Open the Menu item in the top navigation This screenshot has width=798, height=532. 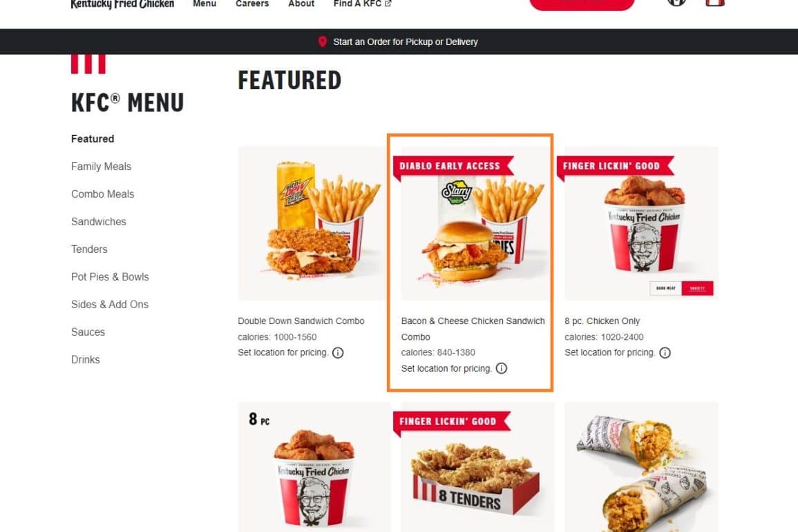point(205,3)
